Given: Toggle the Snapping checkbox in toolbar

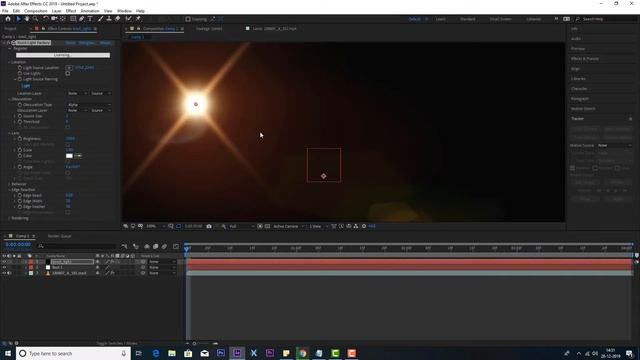Looking at the screenshot, I should click(x=188, y=19).
